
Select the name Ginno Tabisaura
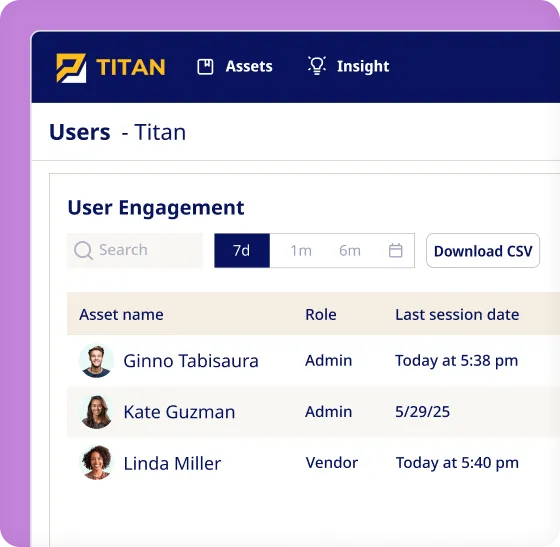(x=191, y=361)
